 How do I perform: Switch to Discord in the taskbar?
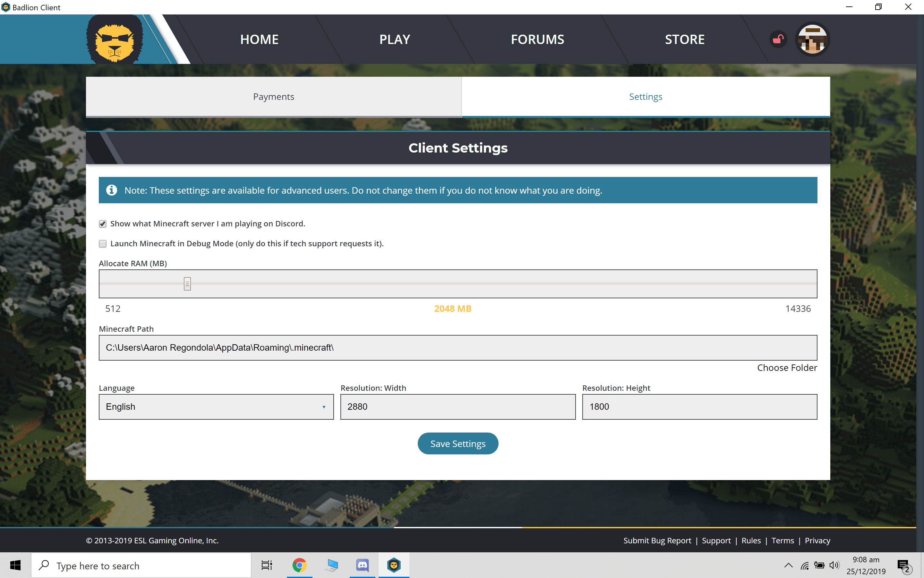click(362, 565)
